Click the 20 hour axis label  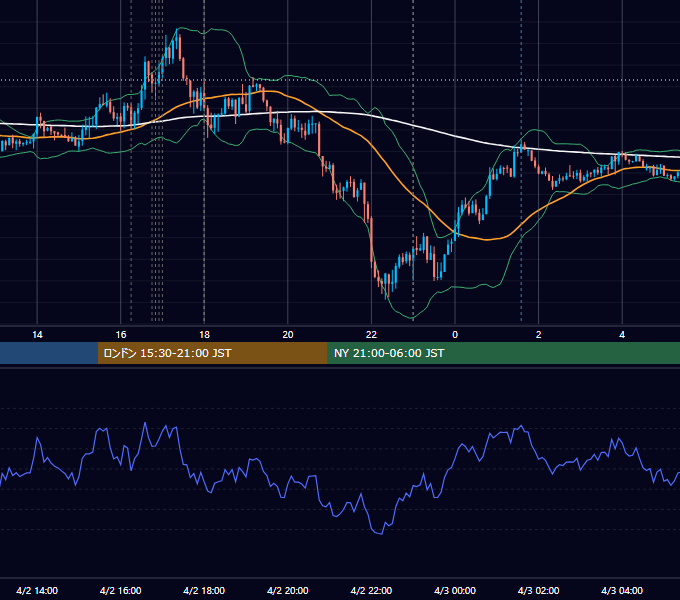(288, 335)
